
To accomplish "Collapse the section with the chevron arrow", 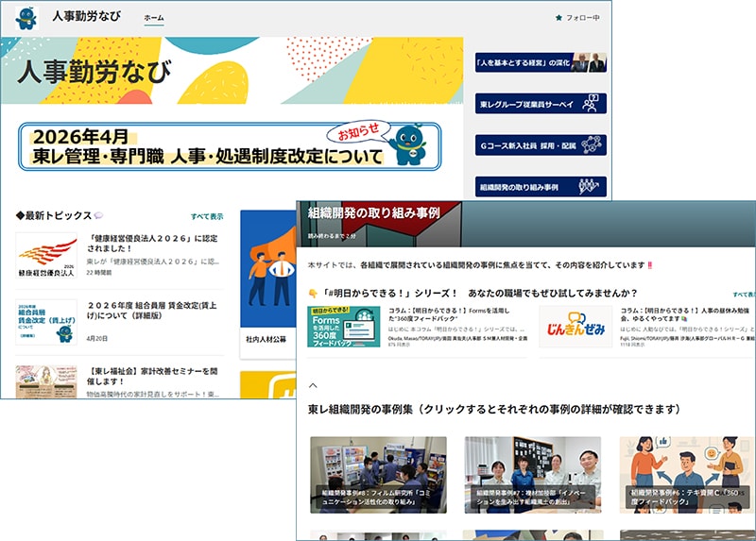I will click(313, 385).
